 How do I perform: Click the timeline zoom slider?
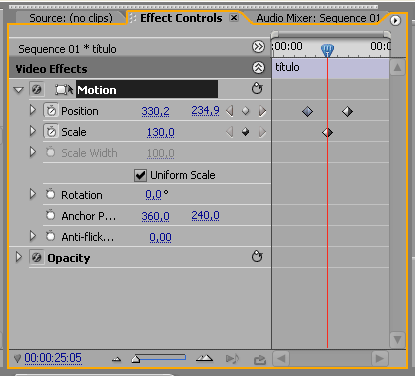coord(158,358)
